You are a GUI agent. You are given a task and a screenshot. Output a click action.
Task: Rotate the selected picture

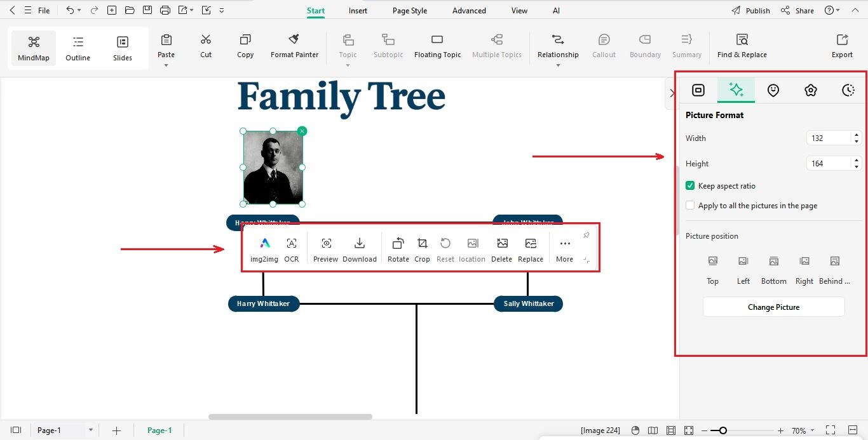coord(398,250)
